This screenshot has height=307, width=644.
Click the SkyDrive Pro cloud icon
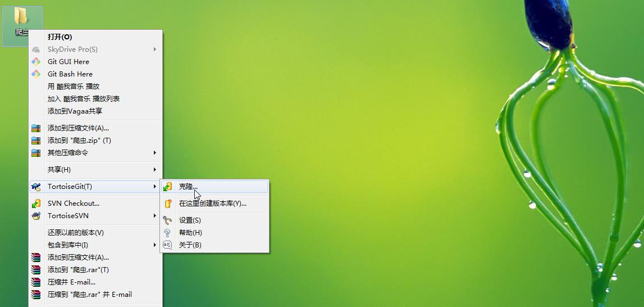pyautogui.click(x=36, y=49)
